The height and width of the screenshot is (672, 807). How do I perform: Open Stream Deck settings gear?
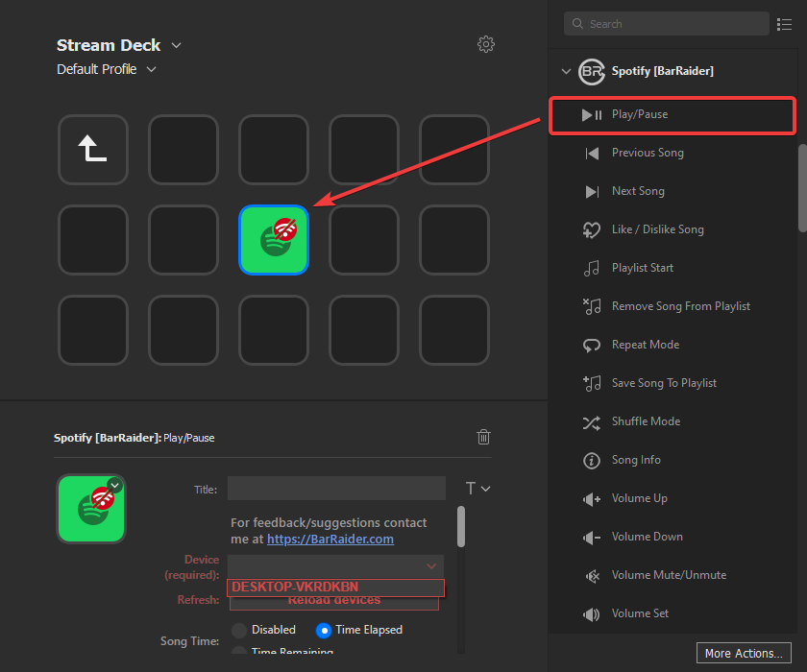click(x=486, y=44)
